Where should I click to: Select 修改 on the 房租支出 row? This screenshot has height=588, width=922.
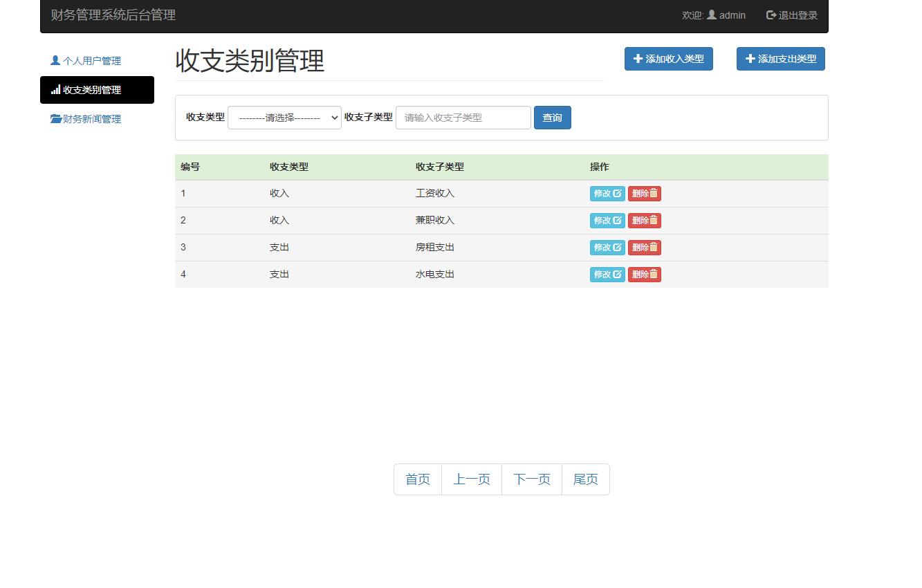click(607, 247)
